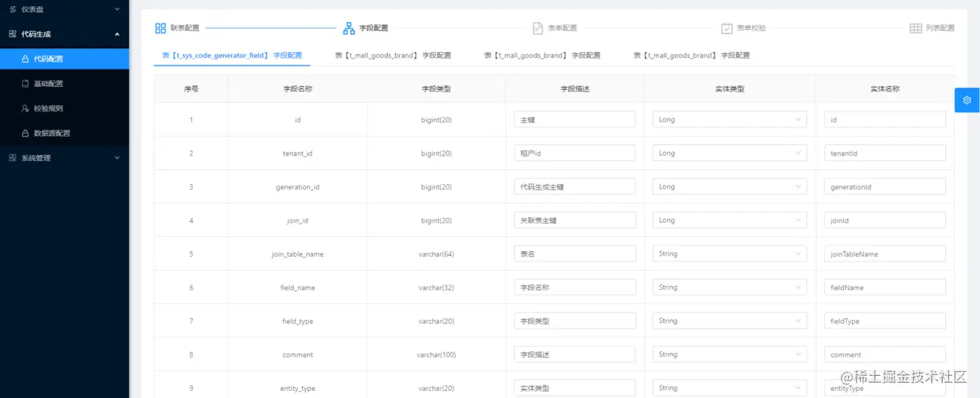Click the 表单配置 step icon
The height and width of the screenshot is (398, 980).
click(538, 28)
